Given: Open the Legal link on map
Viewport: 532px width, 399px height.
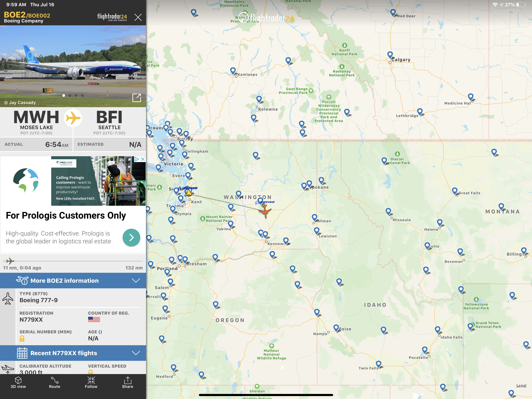Looking at the screenshot, I should 521,386.
